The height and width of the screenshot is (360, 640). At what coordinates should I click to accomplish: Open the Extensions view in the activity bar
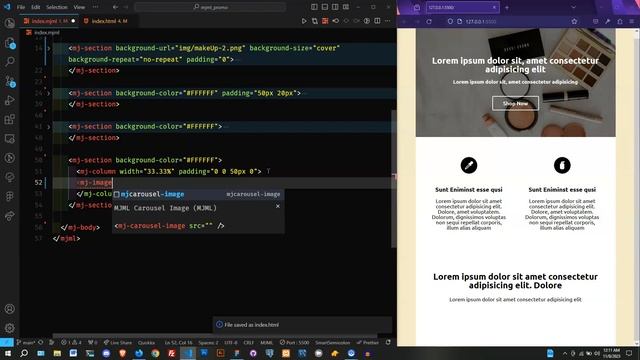pyautogui.click(x=9, y=119)
